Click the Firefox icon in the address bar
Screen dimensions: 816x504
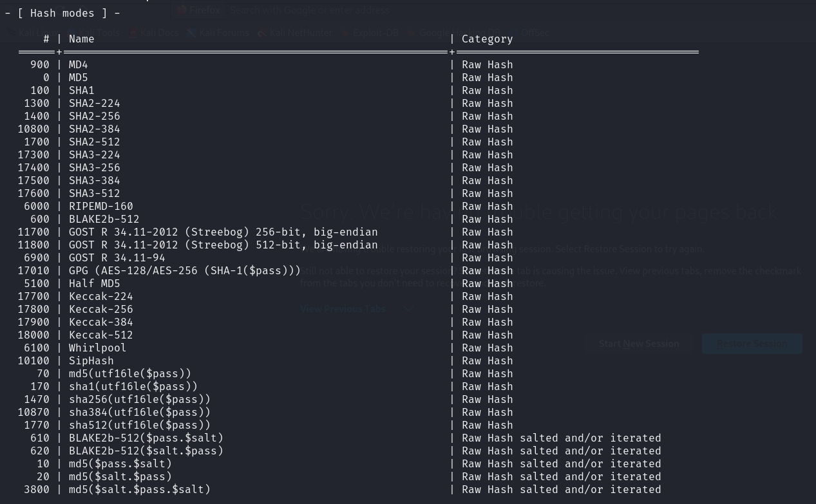tap(182, 10)
